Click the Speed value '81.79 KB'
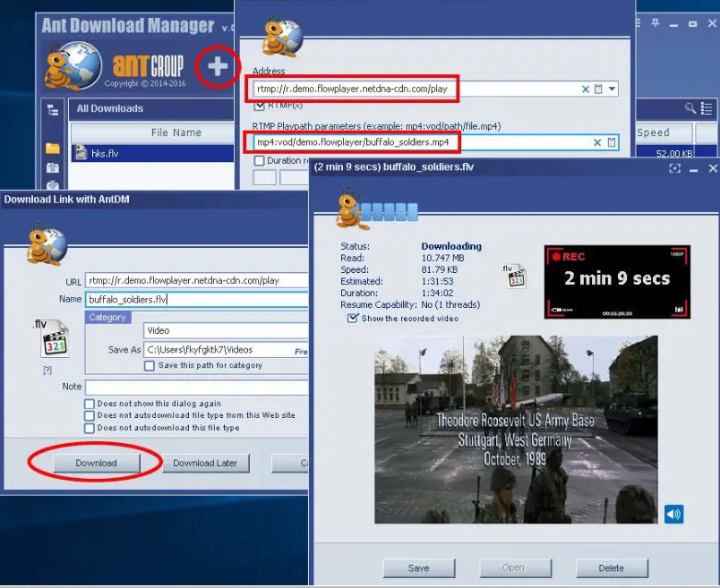This screenshot has width=720, height=588. coord(440,270)
